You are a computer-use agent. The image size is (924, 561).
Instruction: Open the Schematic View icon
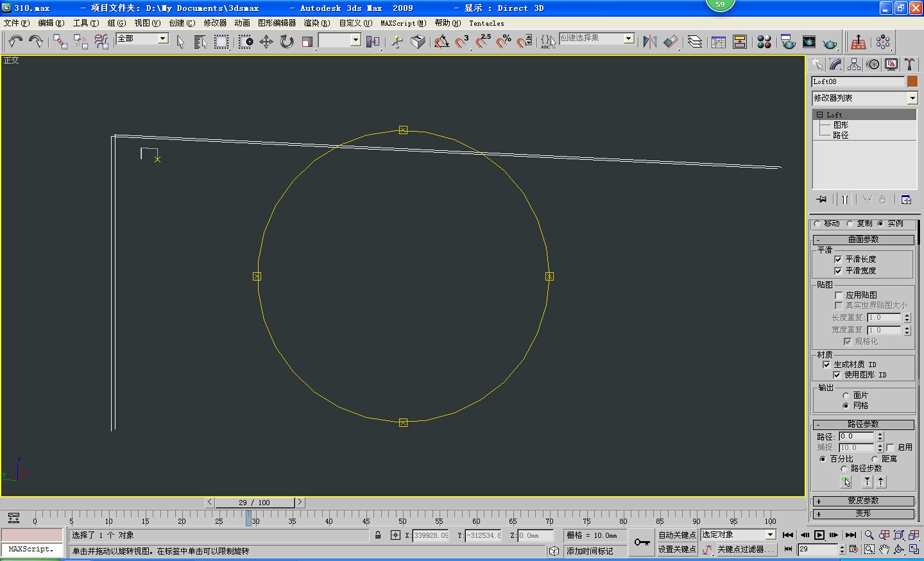(x=740, y=42)
